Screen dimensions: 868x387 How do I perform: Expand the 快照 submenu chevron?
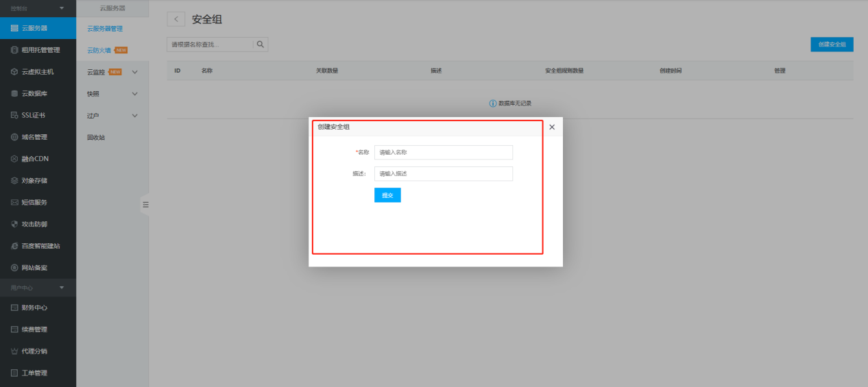point(134,94)
